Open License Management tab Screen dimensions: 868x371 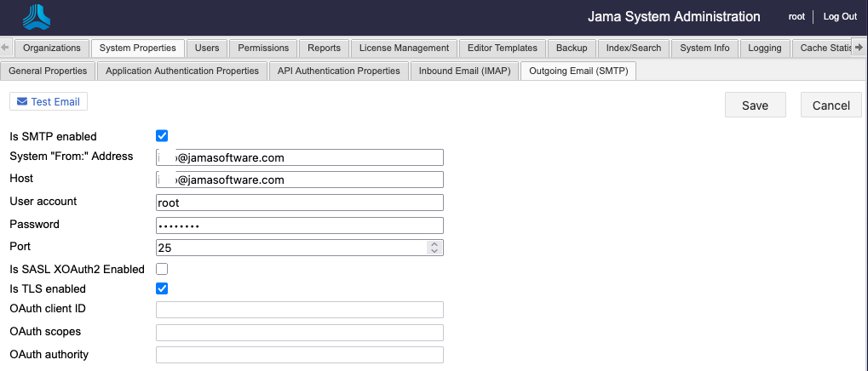click(404, 49)
